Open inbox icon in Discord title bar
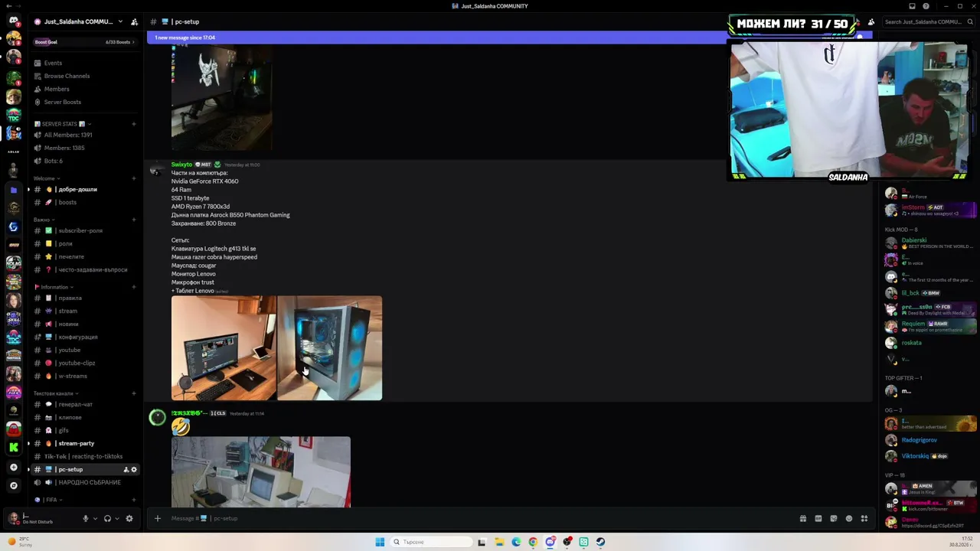Viewport: 980px width, 551px height. (912, 6)
